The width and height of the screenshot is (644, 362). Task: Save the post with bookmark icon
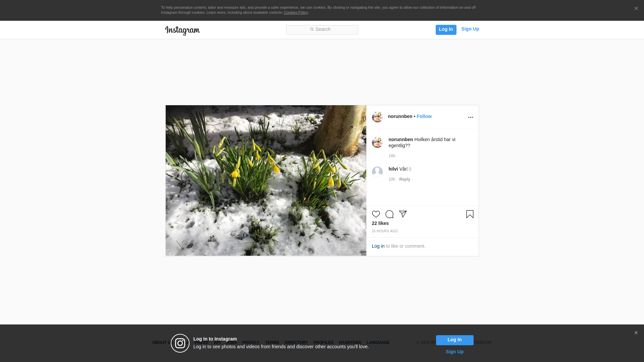click(x=470, y=214)
